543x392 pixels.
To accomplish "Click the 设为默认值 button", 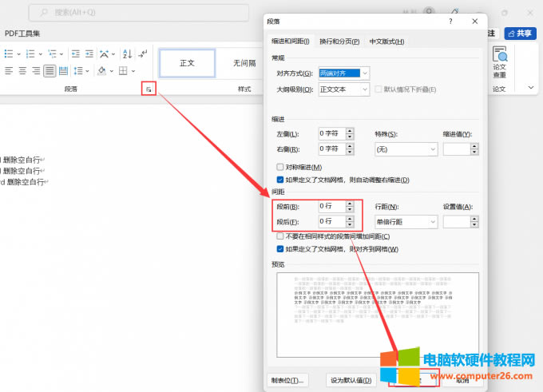I will (351, 380).
